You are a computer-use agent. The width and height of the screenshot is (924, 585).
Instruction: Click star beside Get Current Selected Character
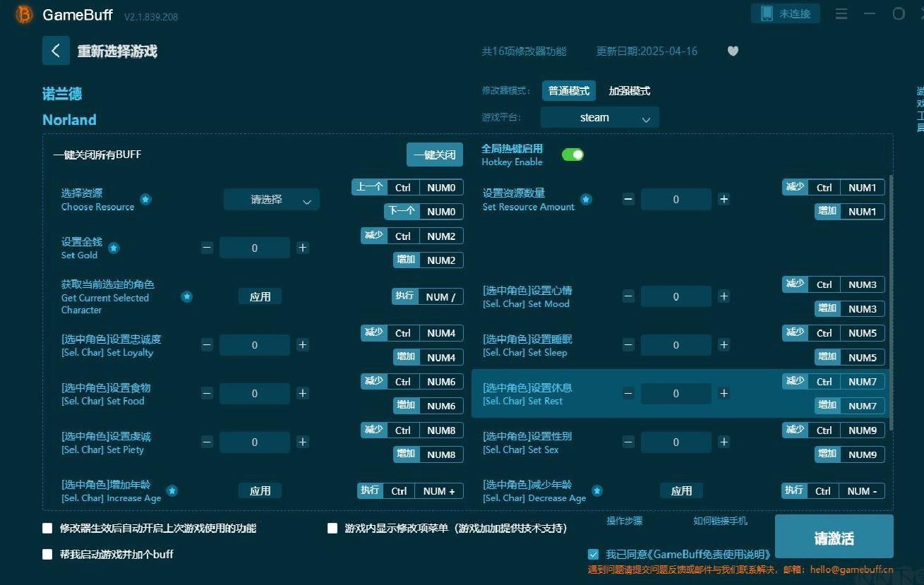tap(187, 296)
